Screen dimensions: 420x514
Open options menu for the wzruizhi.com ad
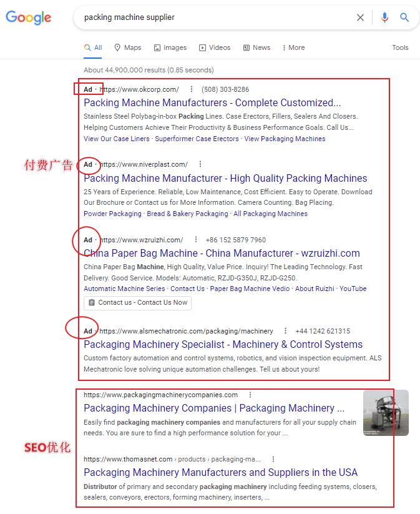(x=196, y=240)
